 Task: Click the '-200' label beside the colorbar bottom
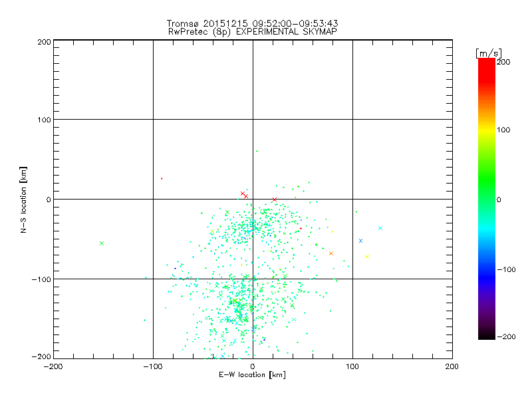tap(506, 336)
